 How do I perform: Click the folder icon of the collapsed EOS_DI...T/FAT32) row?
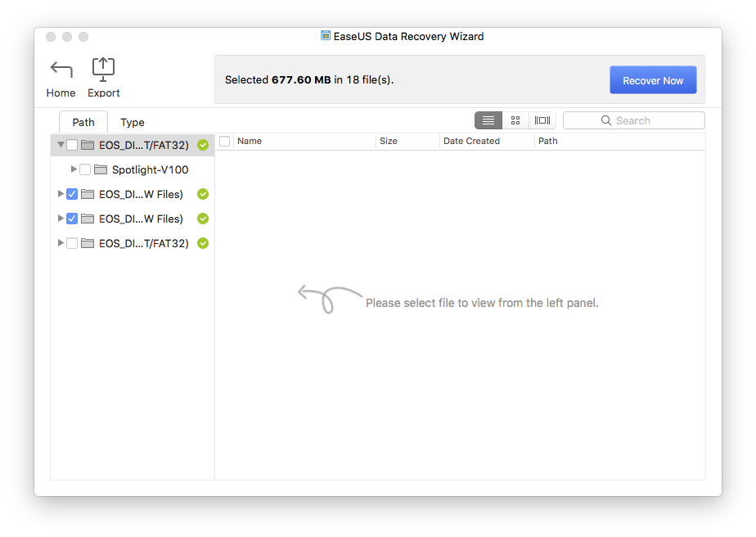click(88, 243)
